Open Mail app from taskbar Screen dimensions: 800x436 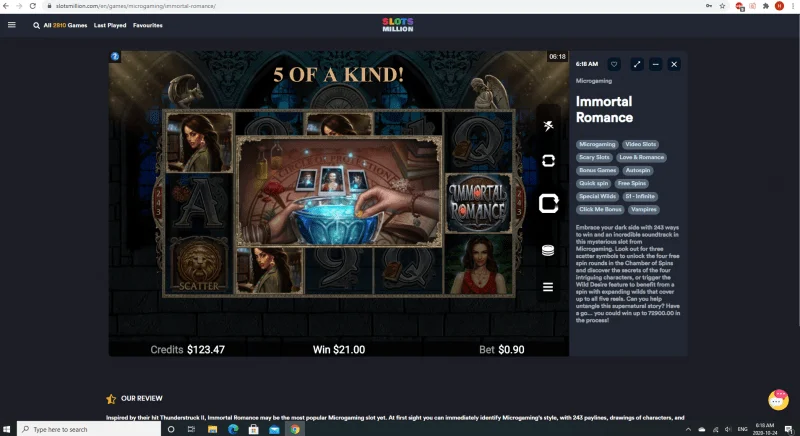coord(274,429)
